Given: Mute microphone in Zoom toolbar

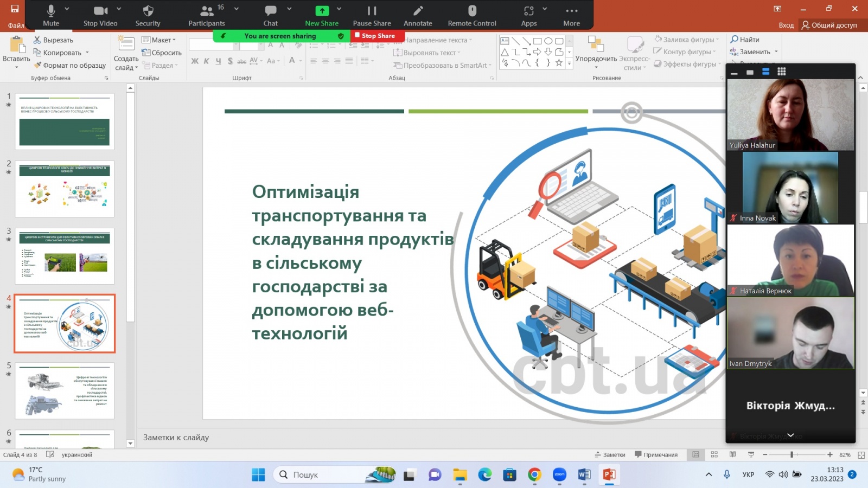Looking at the screenshot, I should click(51, 15).
